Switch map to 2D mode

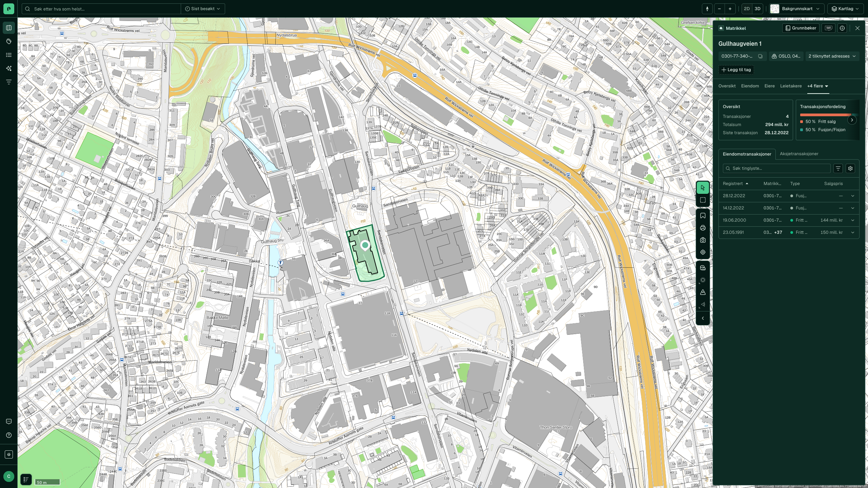coord(747,9)
